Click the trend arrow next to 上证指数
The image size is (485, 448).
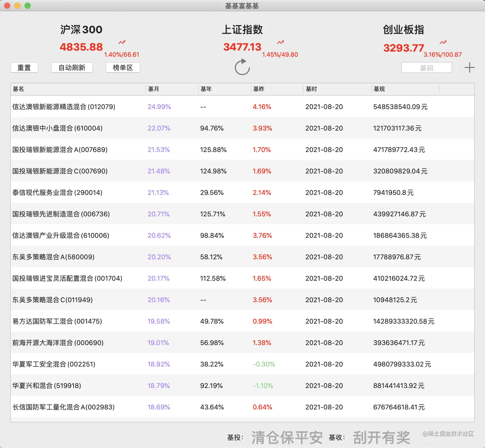click(x=280, y=42)
